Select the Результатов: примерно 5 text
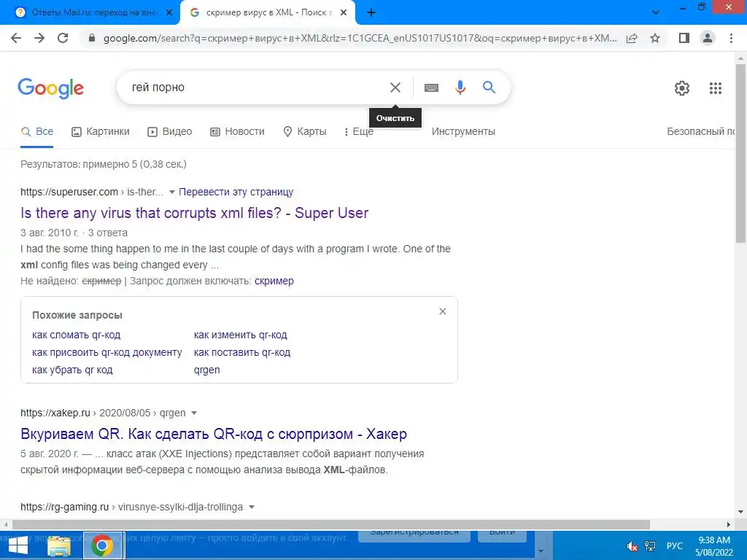The height and width of the screenshot is (560, 747). [x=104, y=164]
